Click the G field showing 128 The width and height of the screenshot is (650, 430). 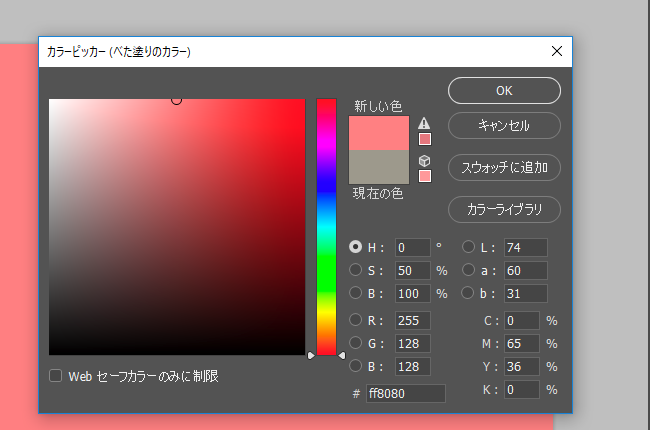pos(412,344)
